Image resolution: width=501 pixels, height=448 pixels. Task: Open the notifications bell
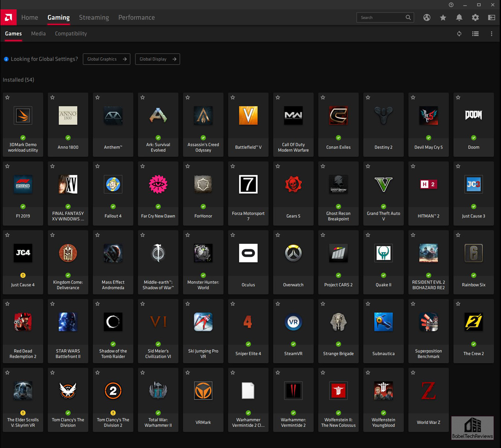pos(459,18)
